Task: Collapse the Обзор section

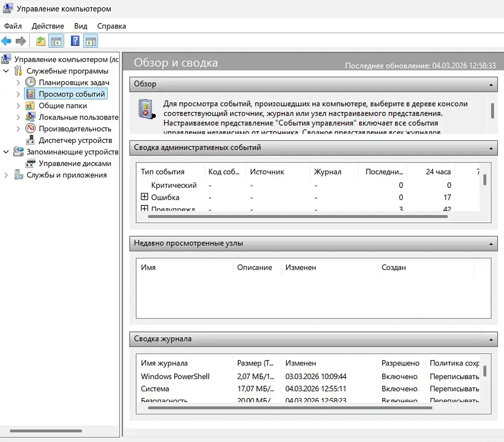Action: [491, 85]
